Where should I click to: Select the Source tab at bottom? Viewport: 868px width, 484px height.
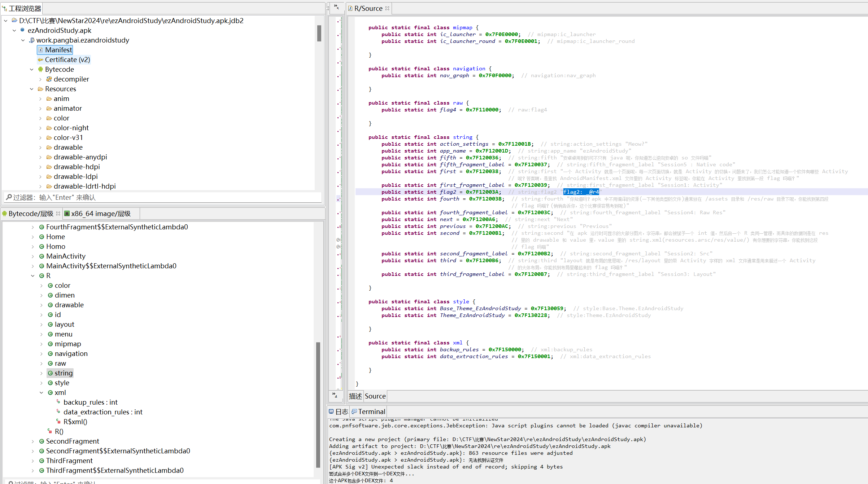click(375, 396)
